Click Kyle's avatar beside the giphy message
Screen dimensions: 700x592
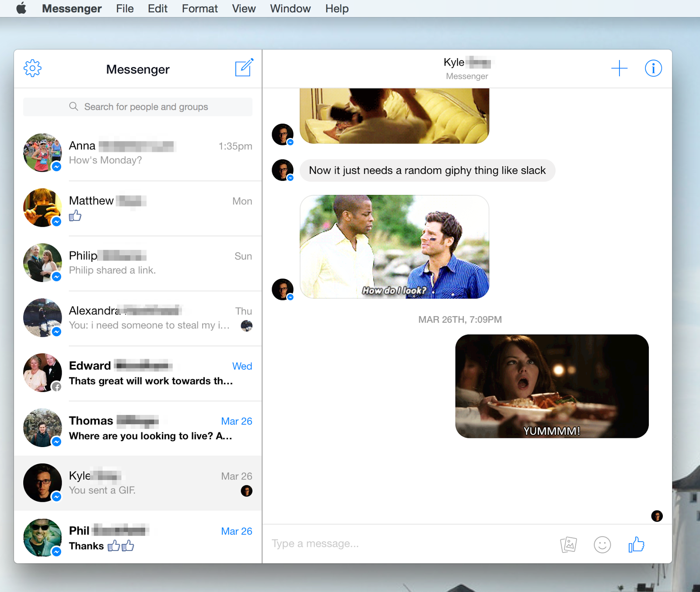point(283,170)
